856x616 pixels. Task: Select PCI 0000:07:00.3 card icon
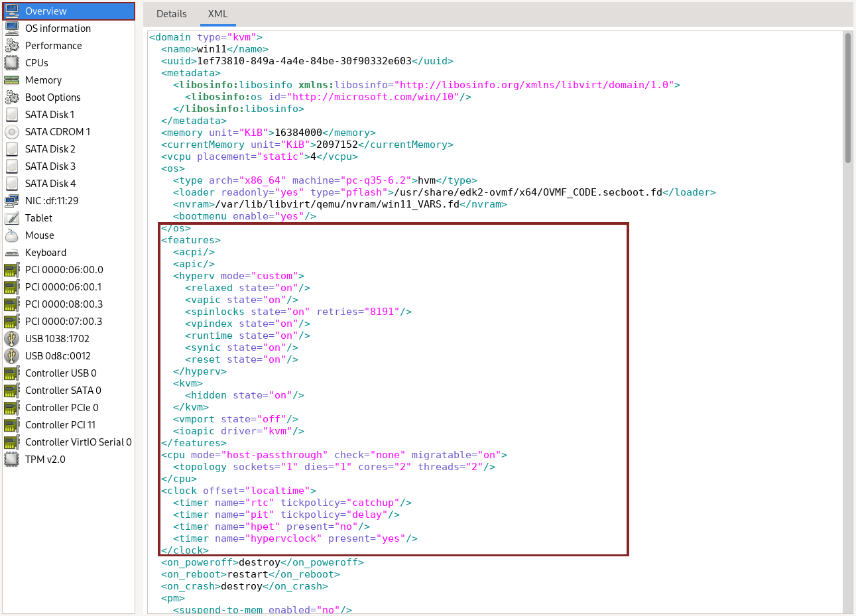pyautogui.click(x=12, y=322)
